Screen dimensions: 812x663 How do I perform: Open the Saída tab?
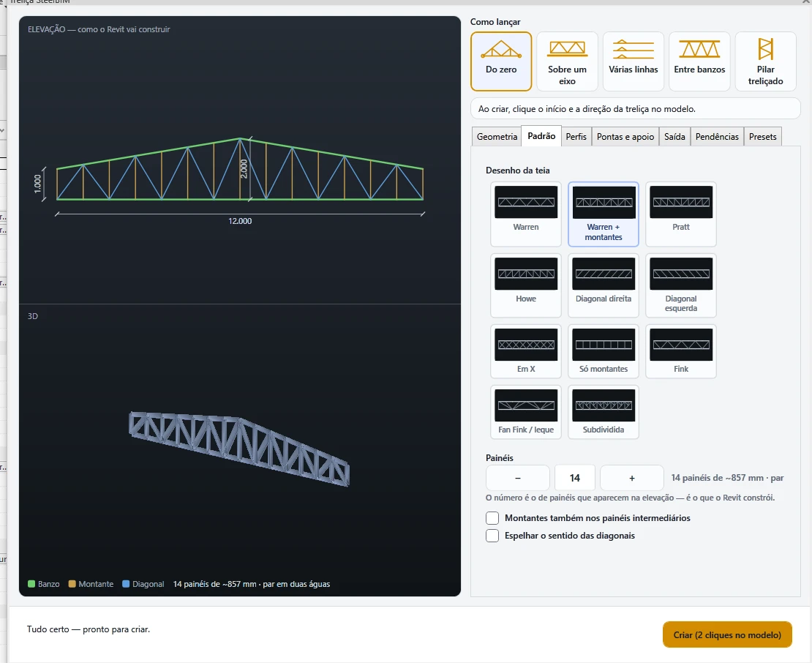(674, 137)
